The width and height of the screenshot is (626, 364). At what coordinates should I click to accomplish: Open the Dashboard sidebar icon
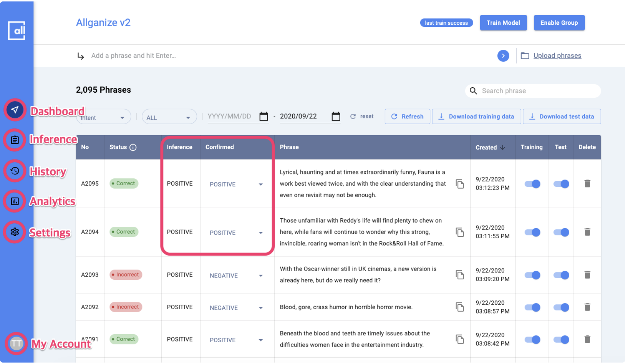tap(15, 110)
